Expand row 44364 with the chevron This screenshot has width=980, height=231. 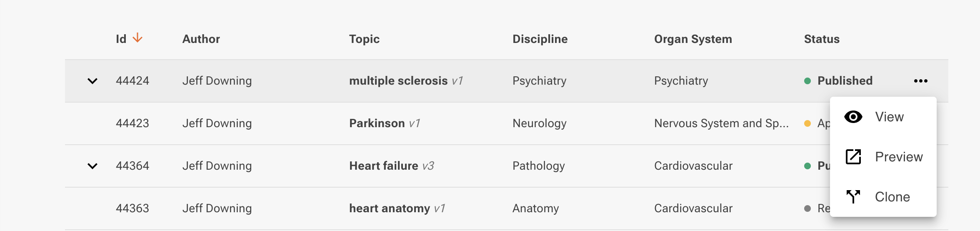(x=92, y=166)
